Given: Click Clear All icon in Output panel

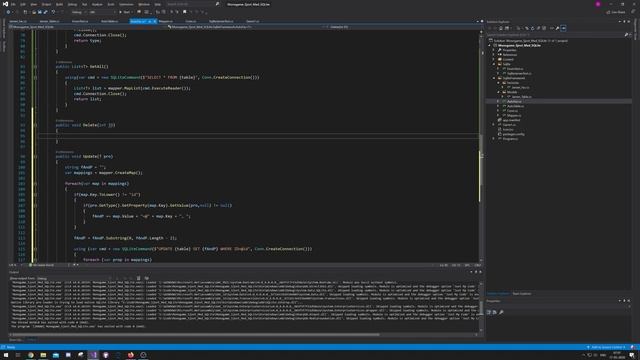Looking at the screenshot, I should (138, 278).
